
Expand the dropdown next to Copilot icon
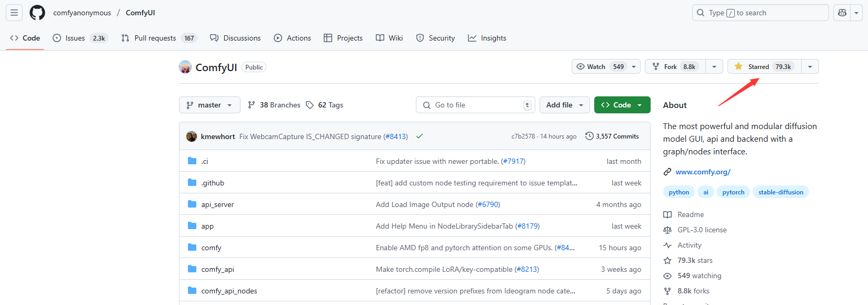pyautogui.click(x=856, y=13)
